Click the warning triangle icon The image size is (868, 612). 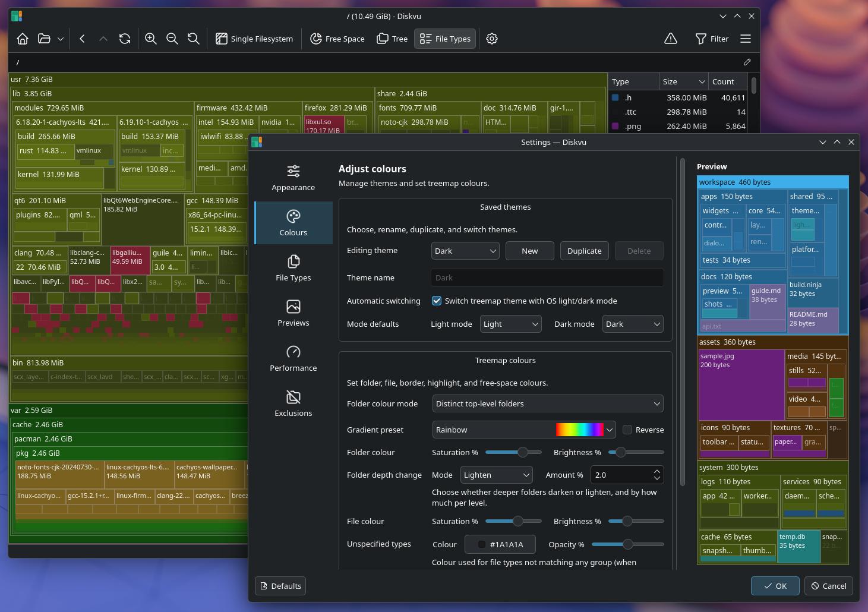(671, 39)
